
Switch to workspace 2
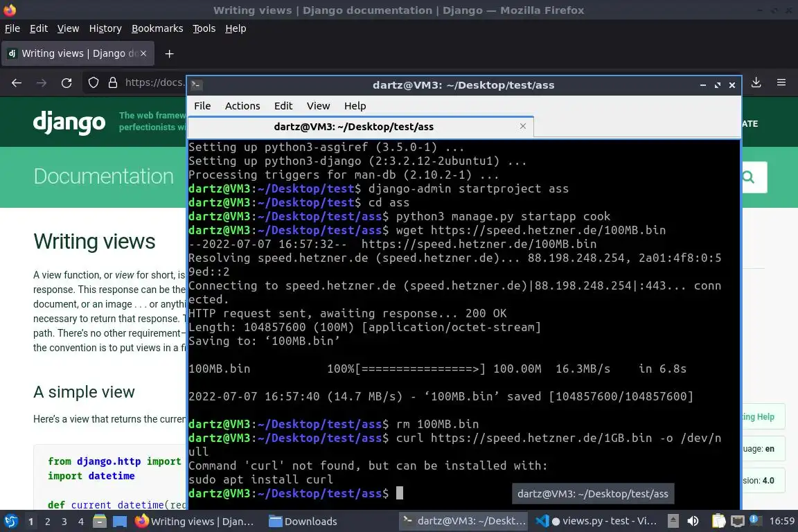click(48, 522)
